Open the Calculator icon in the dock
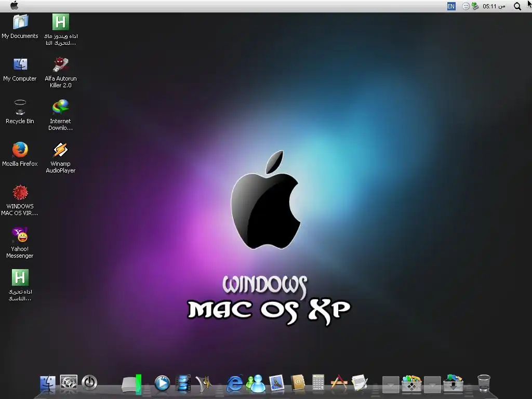This screenshot has width=532, height=399. 318,383
